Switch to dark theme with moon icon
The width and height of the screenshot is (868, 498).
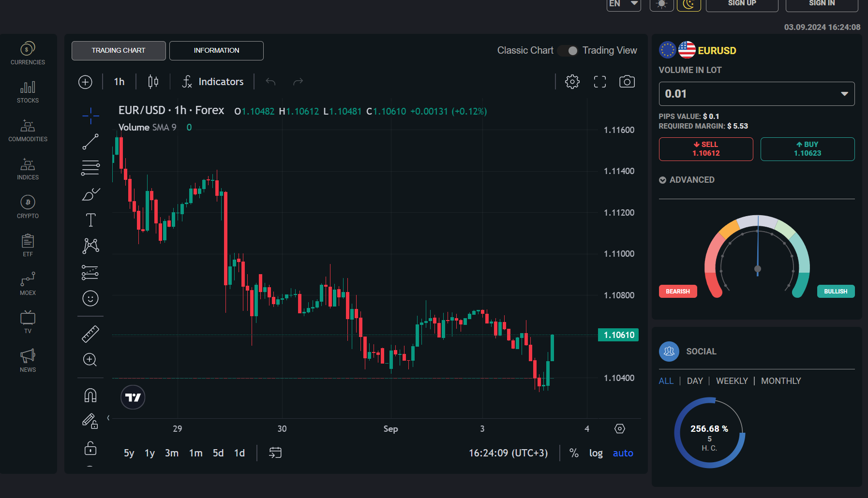pos(688,4)
